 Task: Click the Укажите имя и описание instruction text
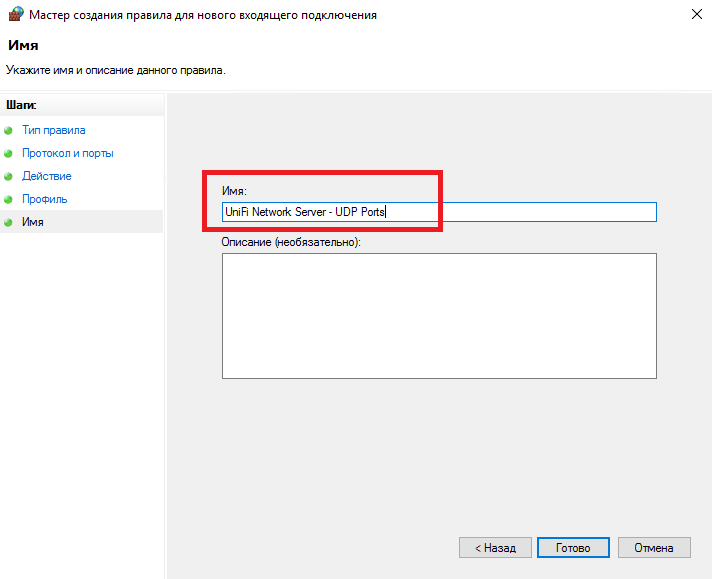tap(115, 70)
